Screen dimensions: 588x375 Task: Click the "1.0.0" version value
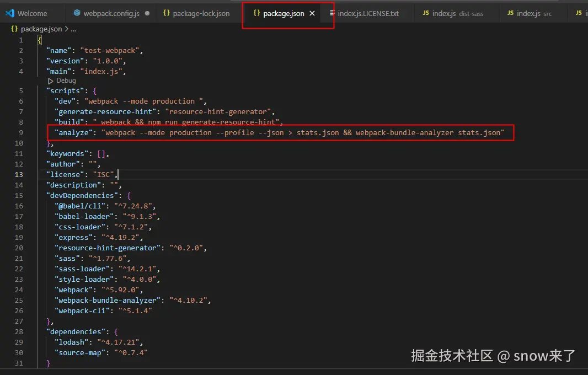107,61
